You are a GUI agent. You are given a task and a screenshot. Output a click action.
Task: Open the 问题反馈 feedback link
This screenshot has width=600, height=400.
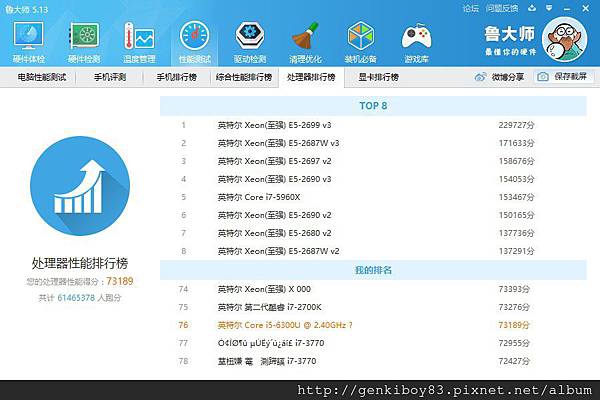point(502,8)
